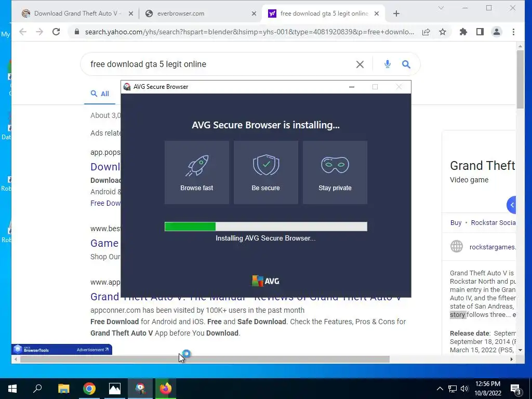Open File Explorer from taskbar

(63, 389)
